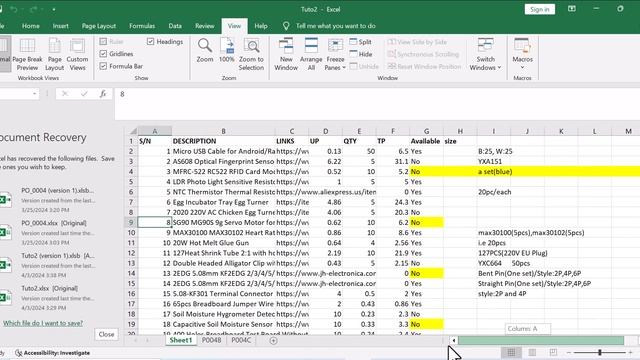Click the horizontal scrollbar thumb
Screen dimensions: 640x360
(541, 340)
